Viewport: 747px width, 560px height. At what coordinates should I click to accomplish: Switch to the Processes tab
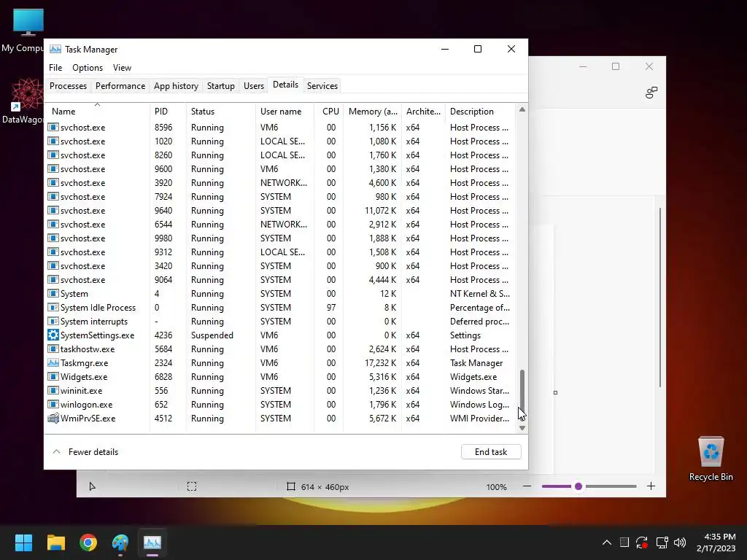68,86
